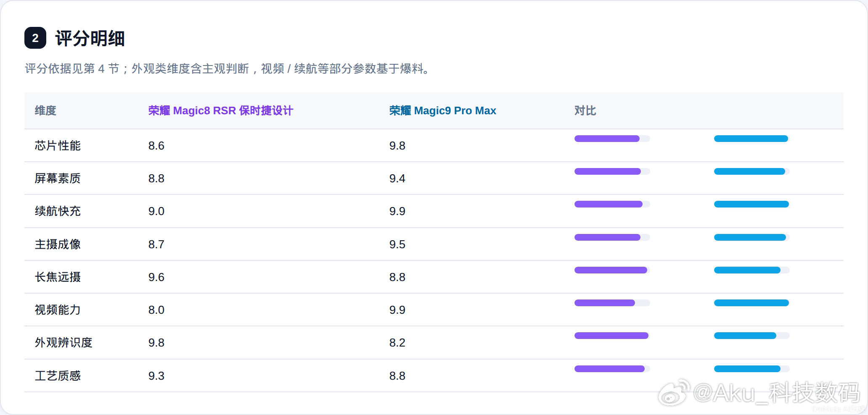Select the 9.4 score in 屏幕素质 row

click(x=397, y=179)
